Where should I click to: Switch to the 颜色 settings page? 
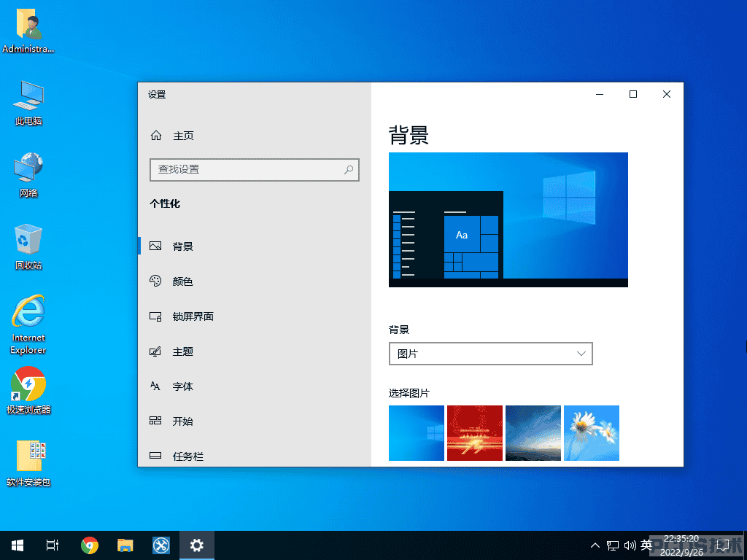255,281
